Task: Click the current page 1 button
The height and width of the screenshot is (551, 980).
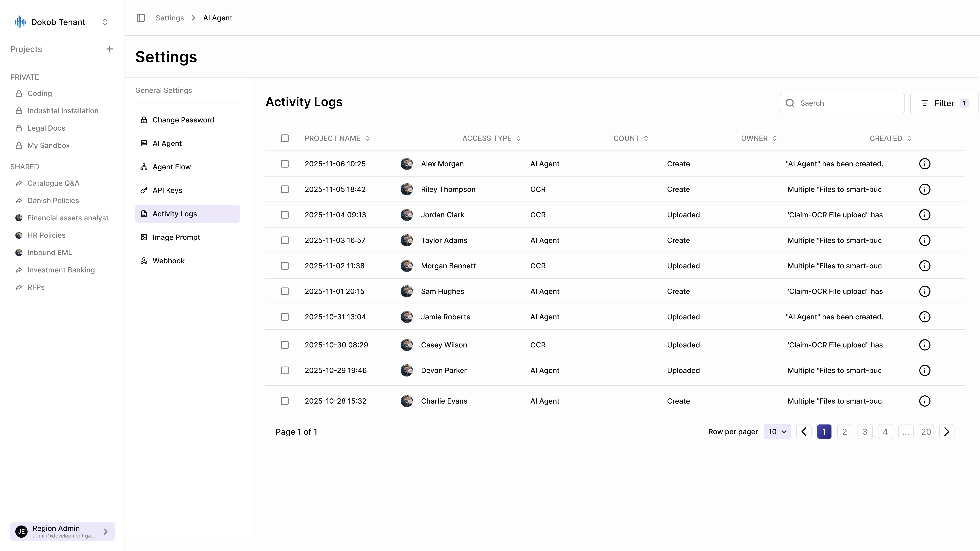Action: 824,432
